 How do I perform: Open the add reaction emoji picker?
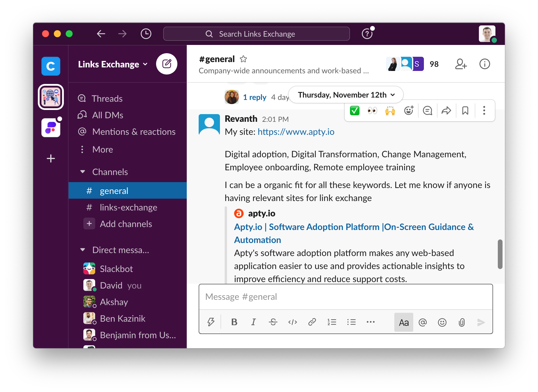click(x=409, y=111)
